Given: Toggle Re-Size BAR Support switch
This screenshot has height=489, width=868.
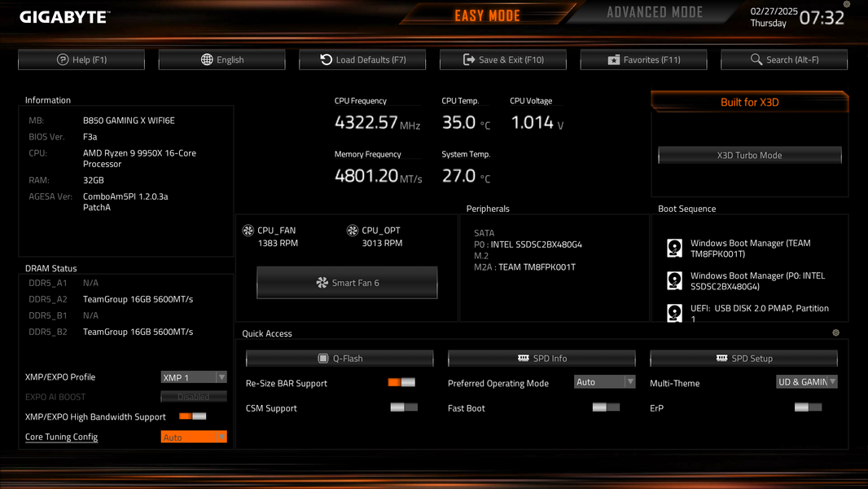Looking at the screenshot, I should (401, 382).
